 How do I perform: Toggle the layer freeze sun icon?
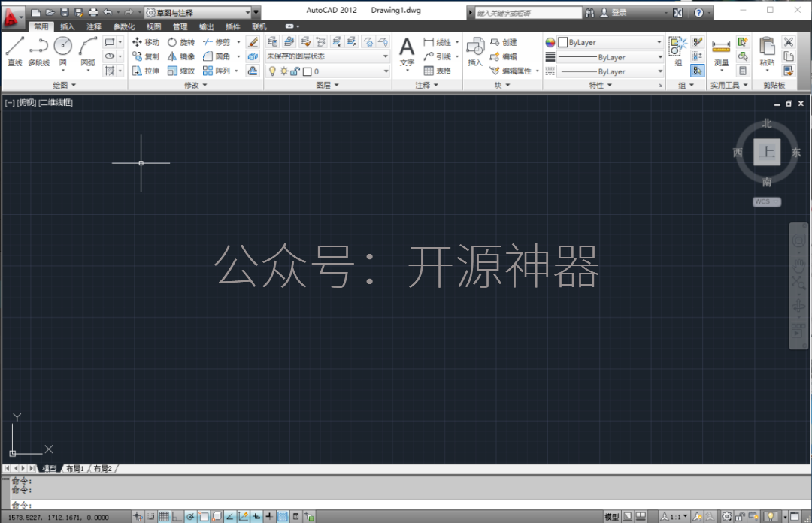coord(283,71)
